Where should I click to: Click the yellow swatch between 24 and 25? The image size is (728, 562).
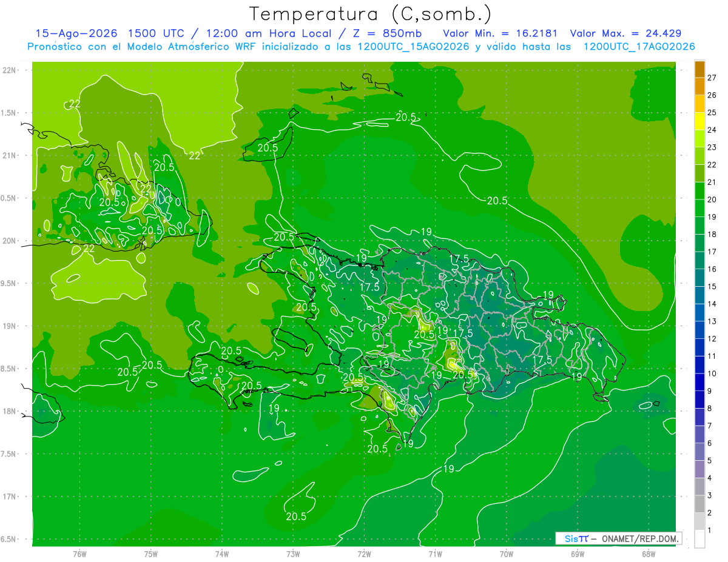tap(699, 121)
